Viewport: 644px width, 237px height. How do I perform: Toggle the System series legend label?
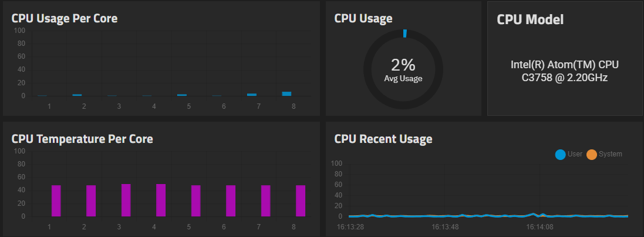point(610,154)
